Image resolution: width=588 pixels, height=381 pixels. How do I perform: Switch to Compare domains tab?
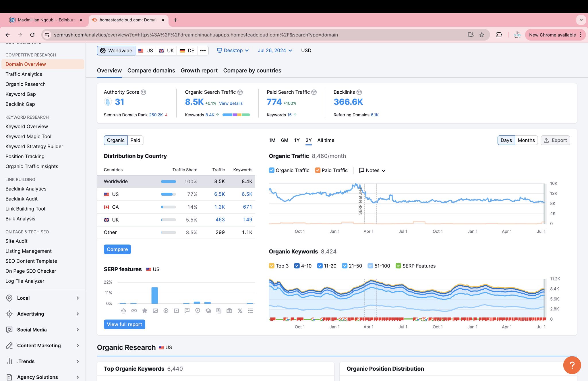point(151,71)
